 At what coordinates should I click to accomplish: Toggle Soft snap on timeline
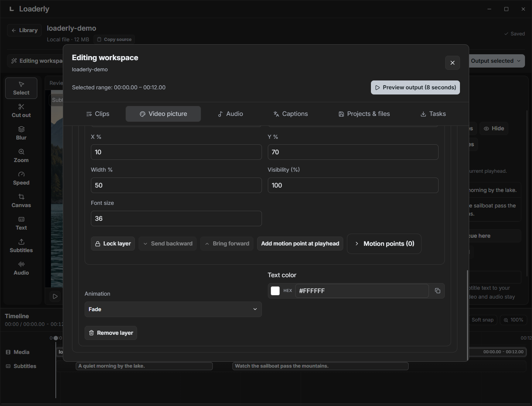[482, 320]
